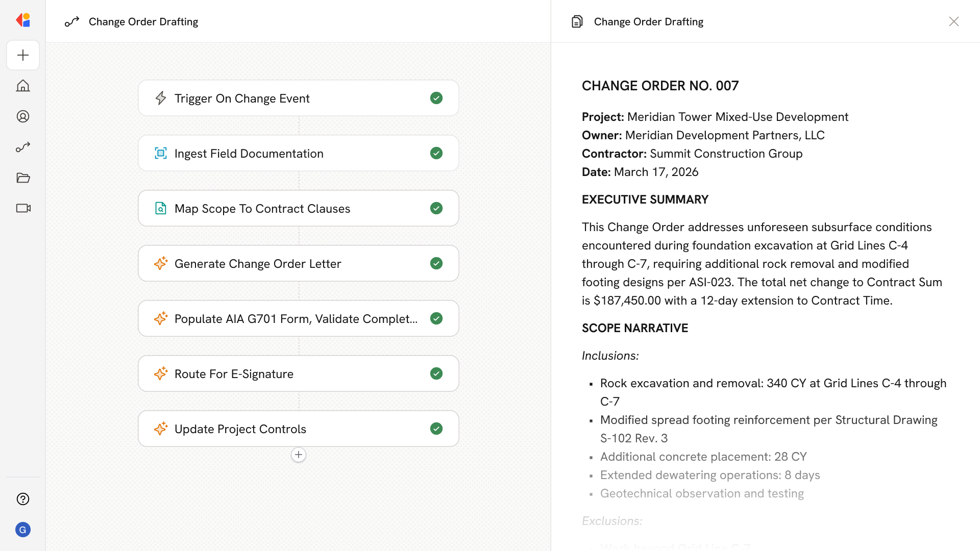Open the help question mark icon

pyautogui.click(x=23, y=499)
